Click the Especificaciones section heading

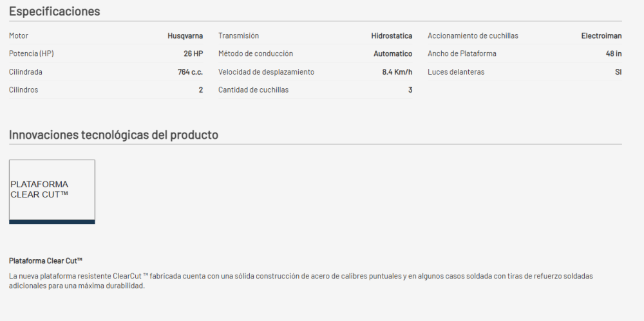pos(55,12)
